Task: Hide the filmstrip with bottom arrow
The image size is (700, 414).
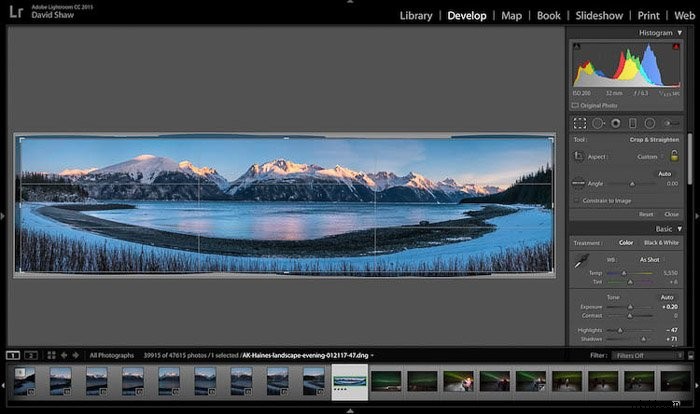Action: [x=350, y=410]
